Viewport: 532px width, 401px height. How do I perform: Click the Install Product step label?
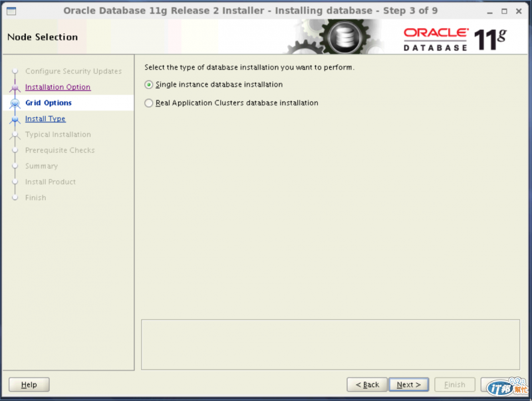coord(51,182)
